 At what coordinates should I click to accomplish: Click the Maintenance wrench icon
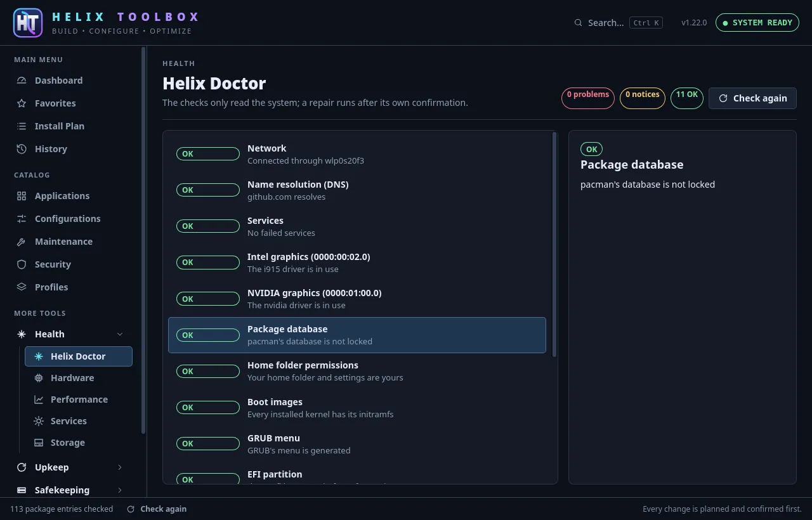click(22, 242)
